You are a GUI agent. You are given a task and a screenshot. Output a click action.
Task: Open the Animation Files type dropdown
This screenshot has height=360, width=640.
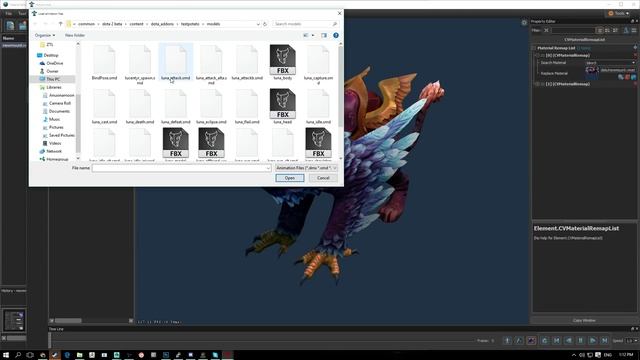(306, 168)
